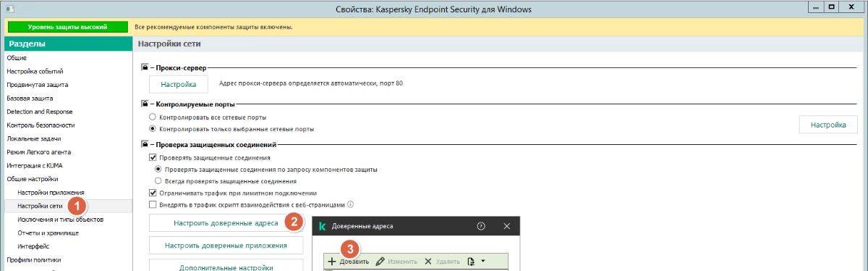Viewport: 868px width, 271px height.
Task: Open Локальные задачи section
Action: (x=33, y=138)
